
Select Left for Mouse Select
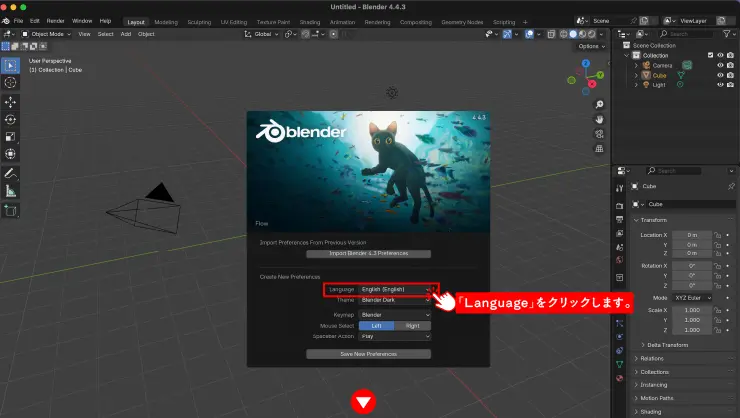[x=376, y=326]
